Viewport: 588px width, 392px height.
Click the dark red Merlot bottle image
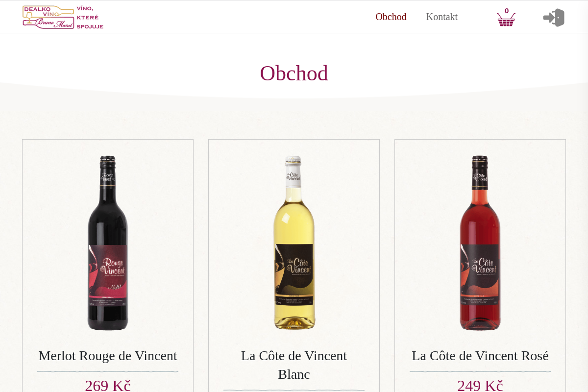coord(108,243)
